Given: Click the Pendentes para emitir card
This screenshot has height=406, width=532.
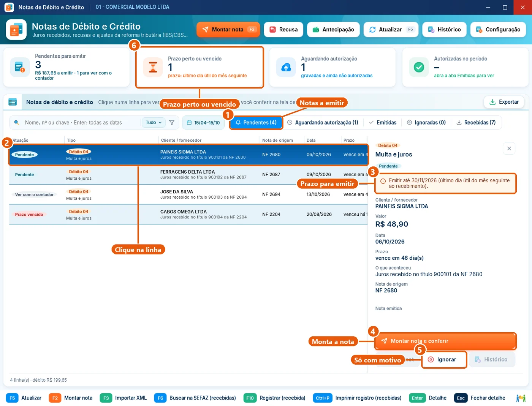Looking at the screenshot, I should point(66,67).
